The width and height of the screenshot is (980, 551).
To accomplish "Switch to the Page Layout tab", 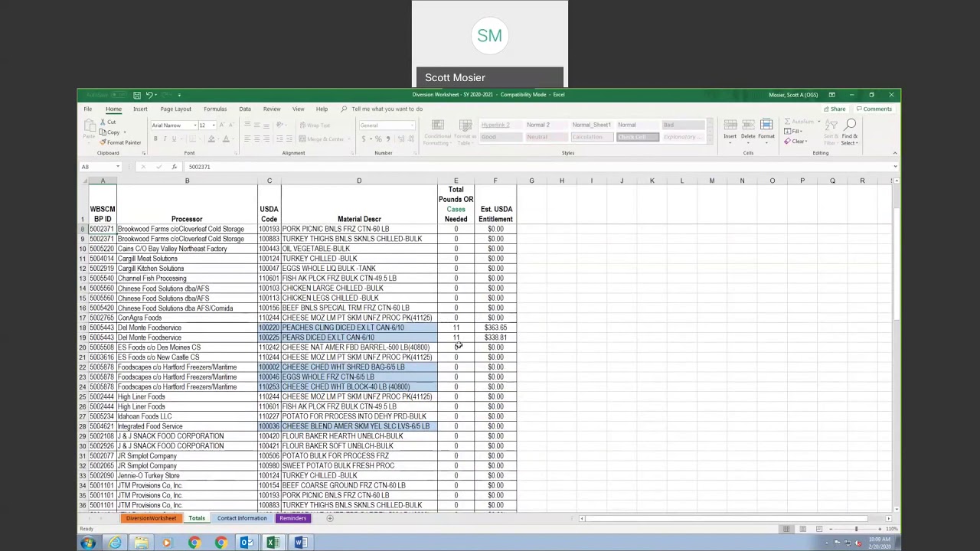I will pos(175,109).
